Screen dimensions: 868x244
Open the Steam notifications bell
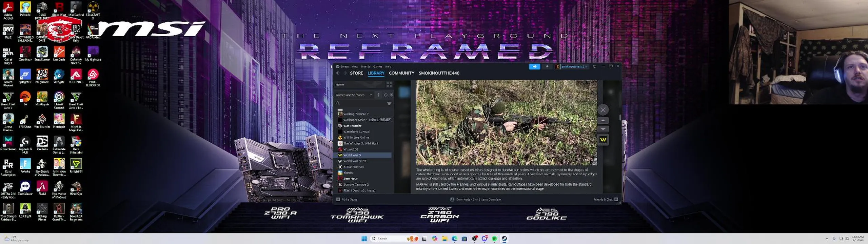click(547, 67)
